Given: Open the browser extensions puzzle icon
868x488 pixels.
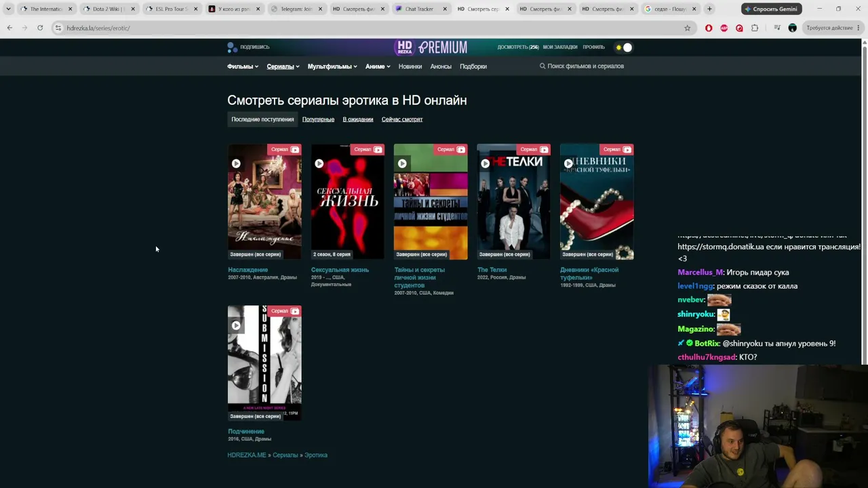Looking at the screenshot, I should click(x=755, y=28).
